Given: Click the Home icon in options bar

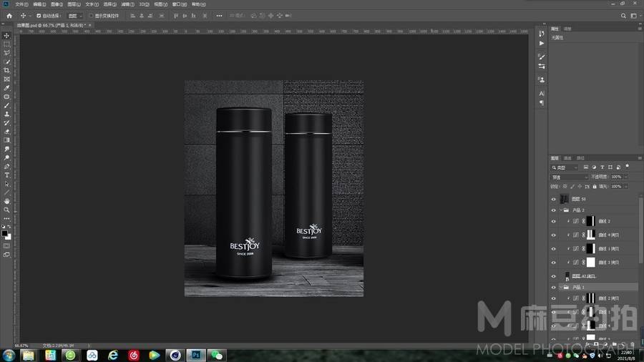Looking at the screenshot, I should tap(9, 16).
